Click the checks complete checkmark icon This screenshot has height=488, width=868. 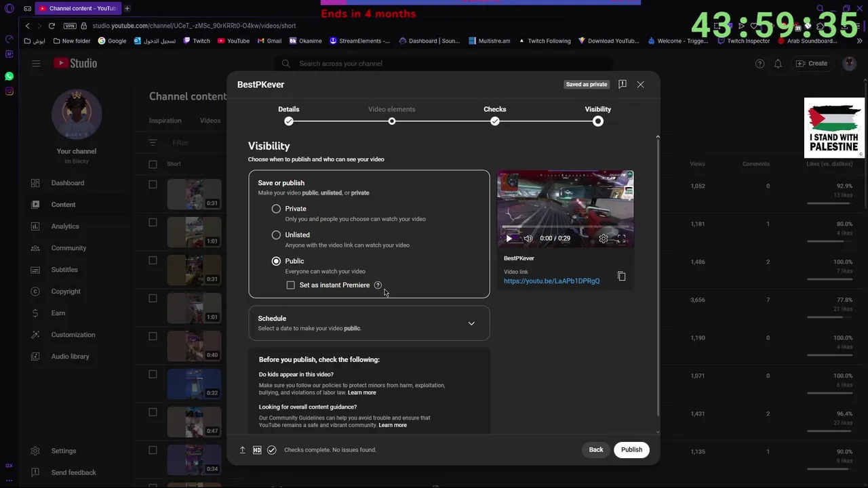pos(272,450)
